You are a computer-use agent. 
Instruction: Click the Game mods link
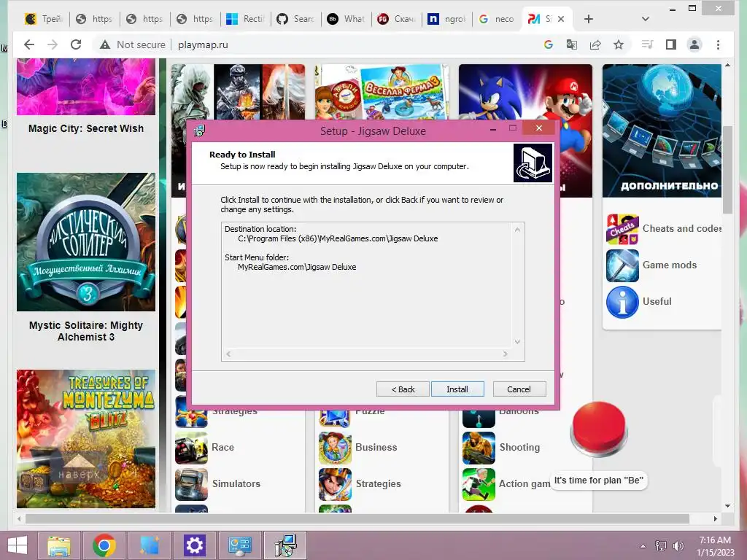(670, 265)
